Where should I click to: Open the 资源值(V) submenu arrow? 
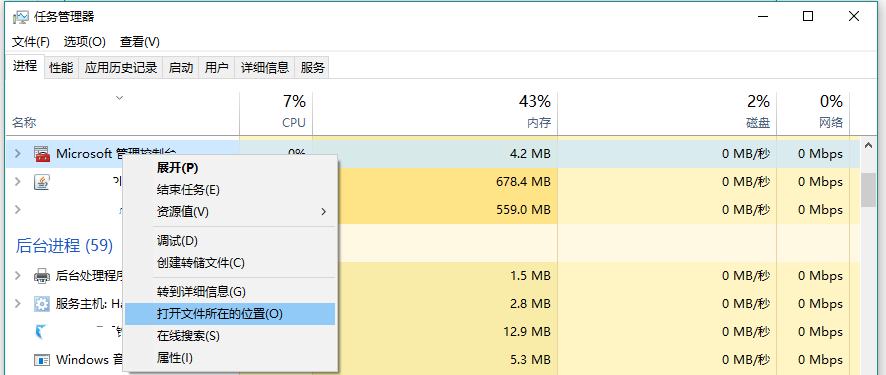[323, 212]
